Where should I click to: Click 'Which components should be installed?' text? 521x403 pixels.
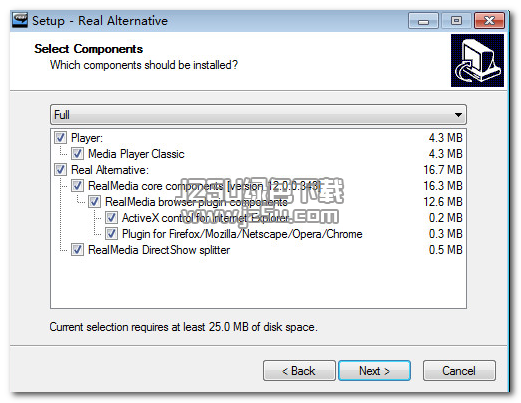click(x=144, y=65)
